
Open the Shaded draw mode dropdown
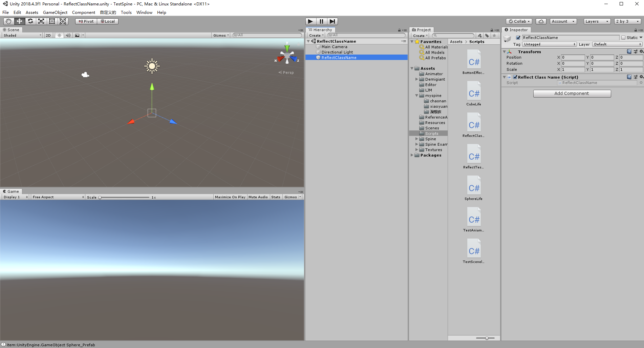[x=22, y=35]
